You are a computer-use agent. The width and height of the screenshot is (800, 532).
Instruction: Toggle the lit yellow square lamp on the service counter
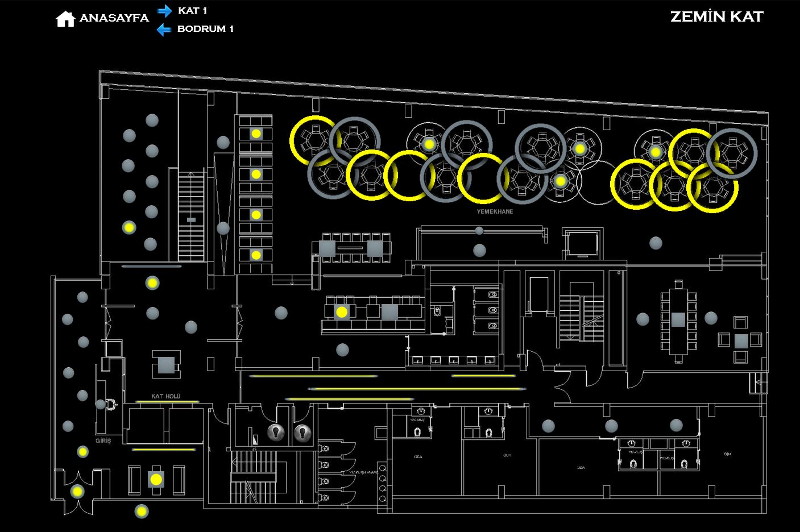pyautogui.click(x=341, y=311)
